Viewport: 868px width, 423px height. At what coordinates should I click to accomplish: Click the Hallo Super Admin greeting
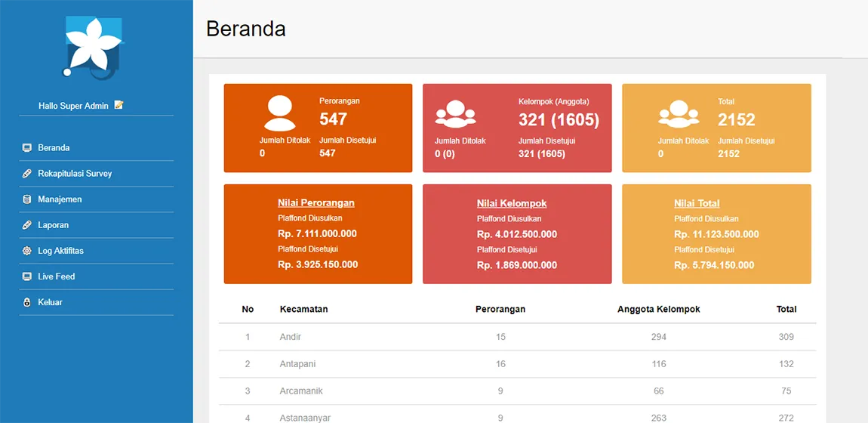click(x=74, y=105)
